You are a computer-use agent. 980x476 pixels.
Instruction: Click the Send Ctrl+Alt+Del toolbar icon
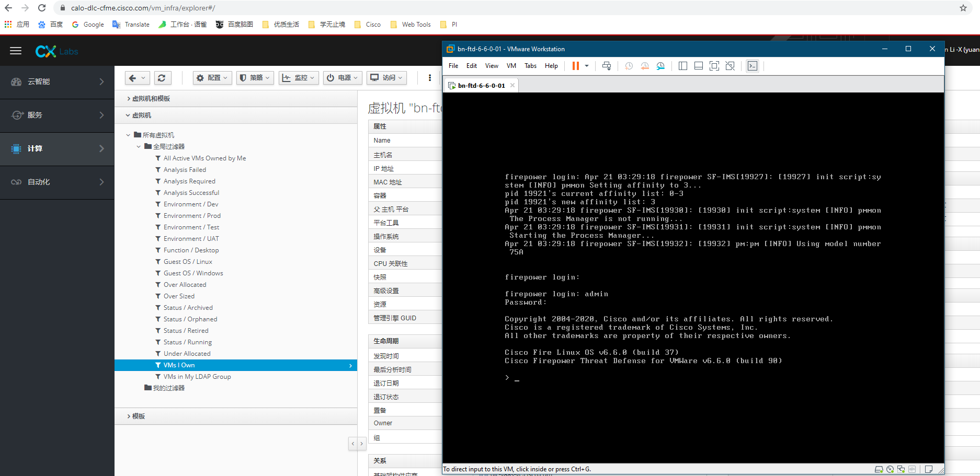coord(607,66)
